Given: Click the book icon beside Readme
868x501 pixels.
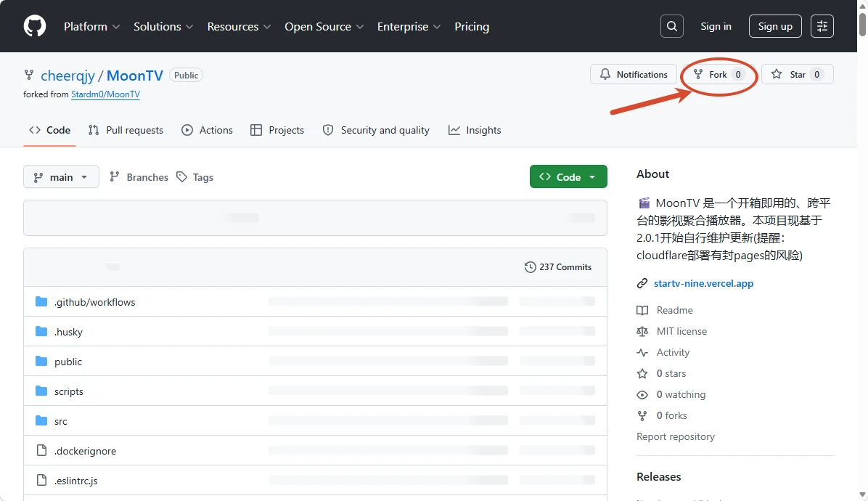Looking at the screenshot, I should click(642, 310).
